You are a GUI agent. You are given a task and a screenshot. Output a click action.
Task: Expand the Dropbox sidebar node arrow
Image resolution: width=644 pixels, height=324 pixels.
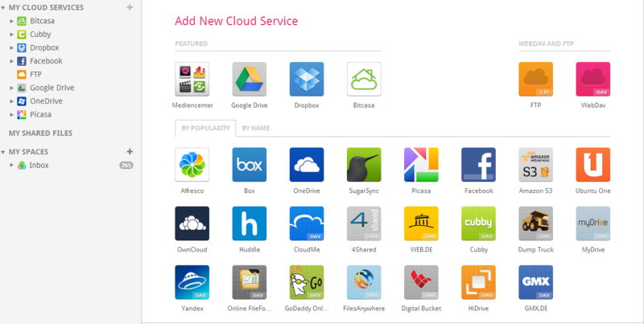(x=11, y=47)
